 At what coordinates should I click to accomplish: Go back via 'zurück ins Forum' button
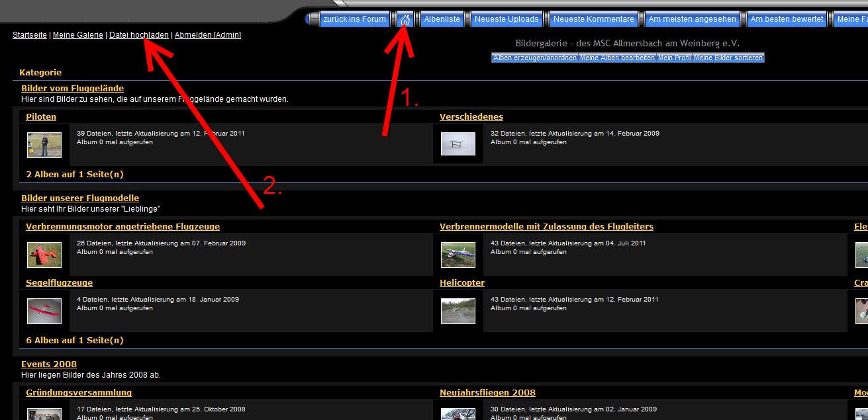[355, 19]
